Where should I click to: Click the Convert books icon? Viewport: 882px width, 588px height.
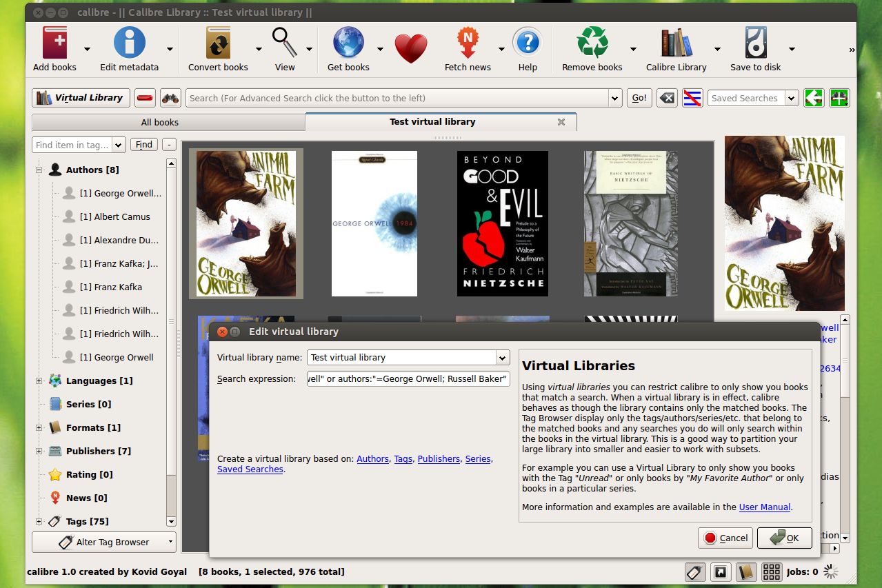pos(218,43)
